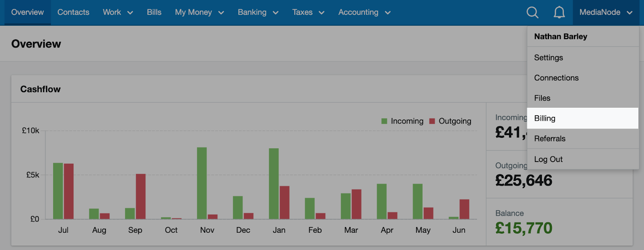Viewport: 644px width, 250px height.
Task: Go to the Overview tab
Action: coord(27,12)
